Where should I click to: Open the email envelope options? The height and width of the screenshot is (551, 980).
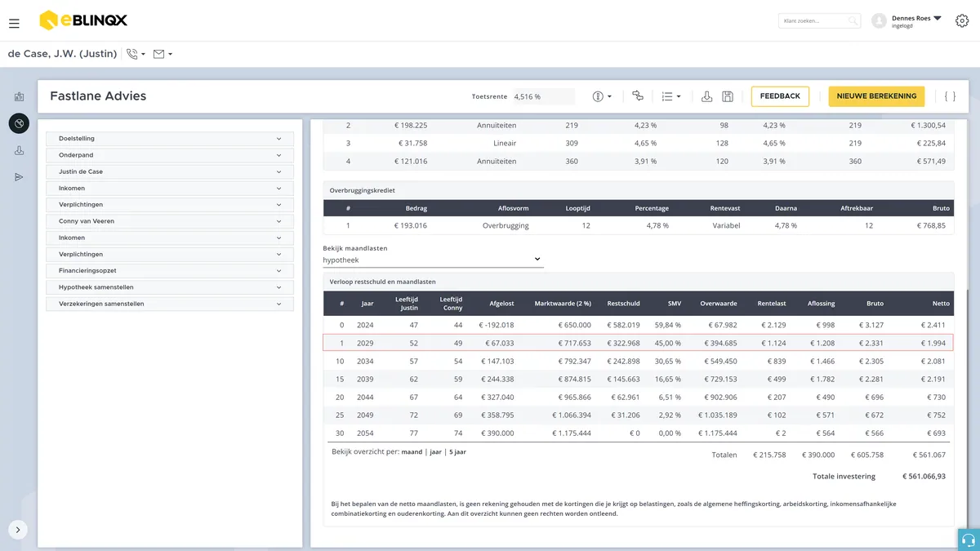click(163, 54)
